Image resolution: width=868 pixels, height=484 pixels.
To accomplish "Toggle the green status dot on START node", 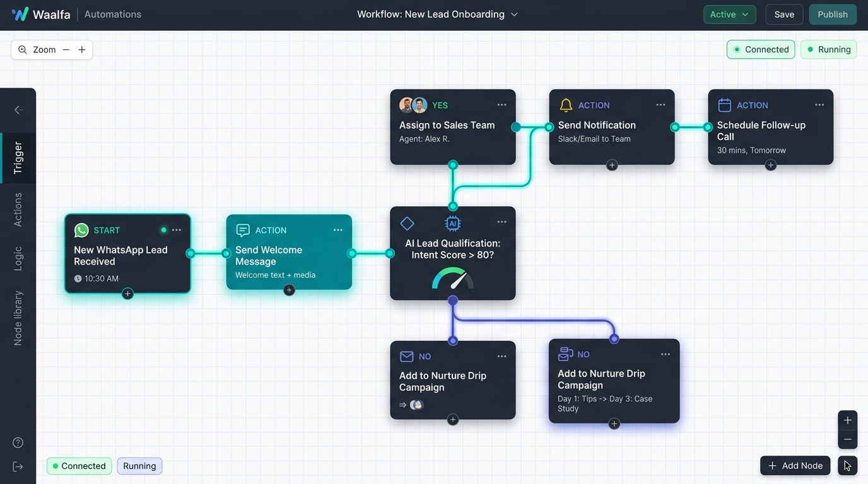I will pos(163,230).
